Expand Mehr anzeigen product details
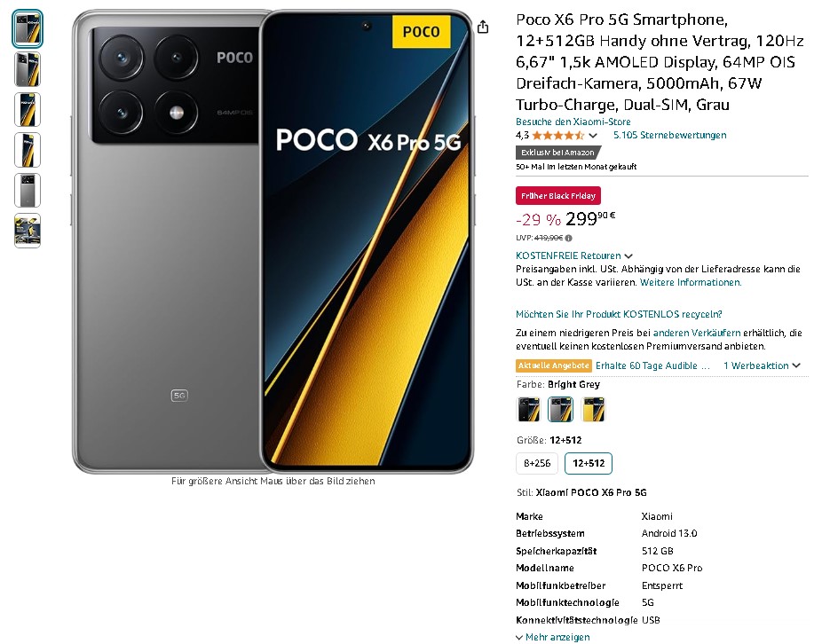The image size is (822, 644). click(552, 637)
